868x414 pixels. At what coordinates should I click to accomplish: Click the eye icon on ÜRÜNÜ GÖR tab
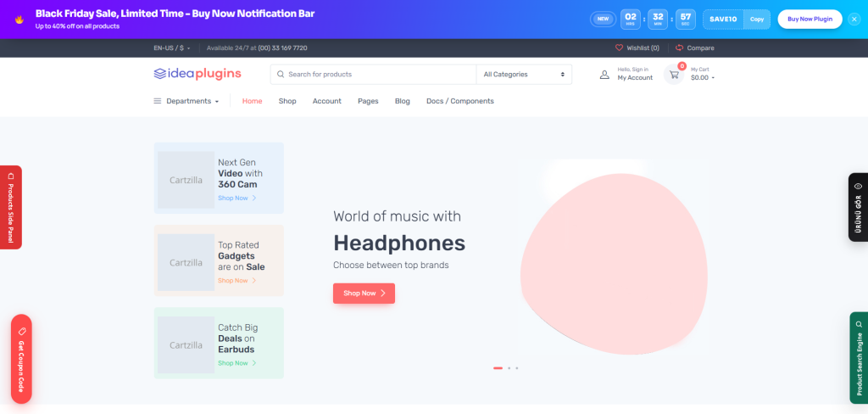pos(858,187)
